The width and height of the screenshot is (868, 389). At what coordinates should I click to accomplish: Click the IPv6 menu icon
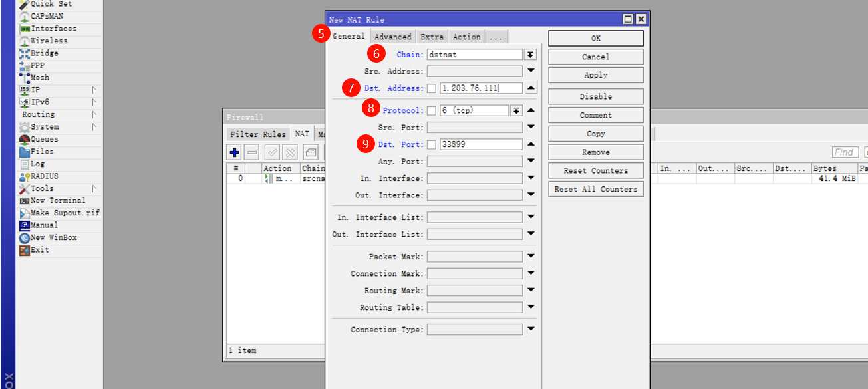click(x=25, y=102)
